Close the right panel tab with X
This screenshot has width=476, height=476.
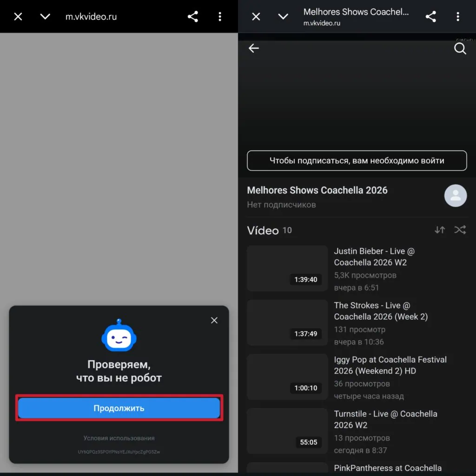[x=256, y=16]
